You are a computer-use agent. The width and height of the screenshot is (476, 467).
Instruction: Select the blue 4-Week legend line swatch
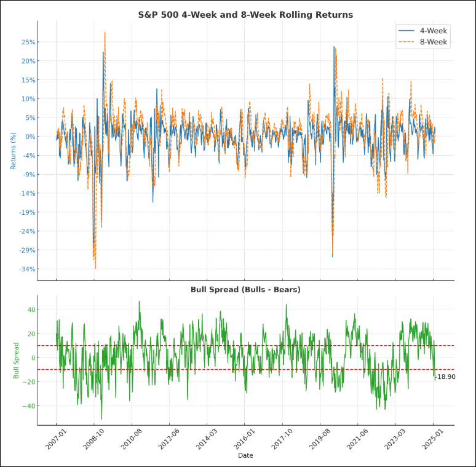tap(407, 30)
